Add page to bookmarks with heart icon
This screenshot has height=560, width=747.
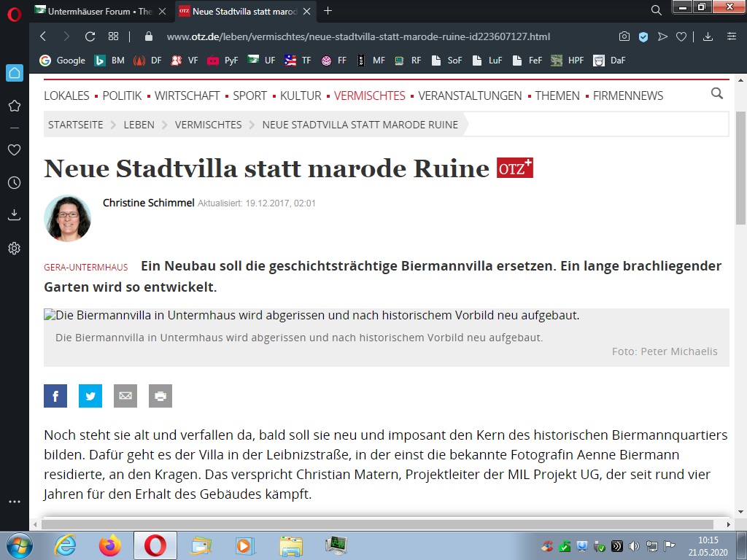[x=681, y=36]
